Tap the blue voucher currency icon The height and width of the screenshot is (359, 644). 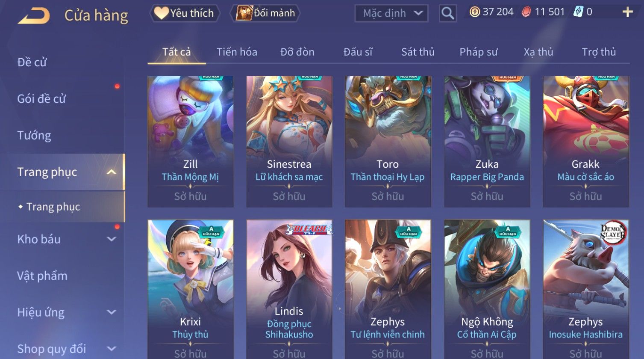click(x=578, y=12)
